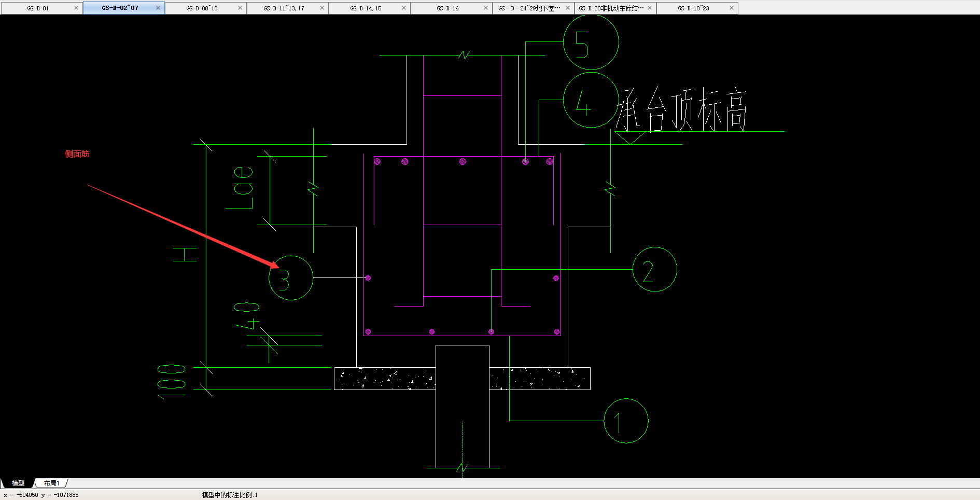Select the 承台顶标高 elevation text
Viewport: 980px width, 500px height.
pos(681,109)
